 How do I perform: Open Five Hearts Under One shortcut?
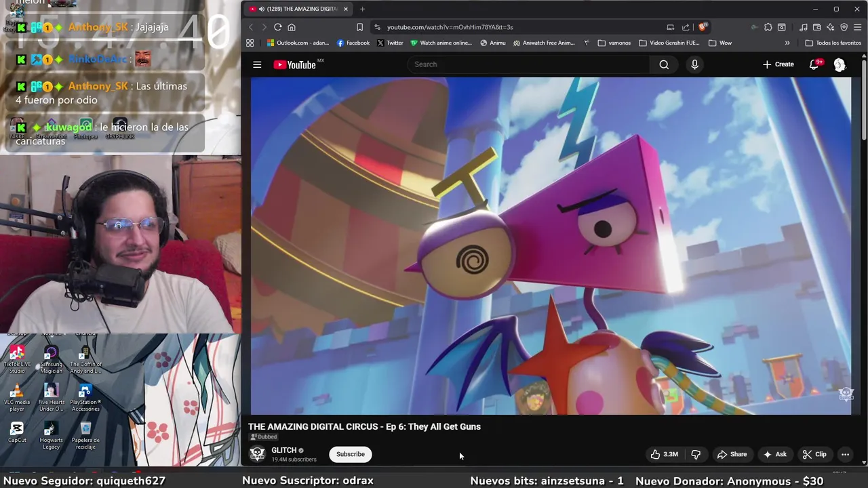pos(51,398)
